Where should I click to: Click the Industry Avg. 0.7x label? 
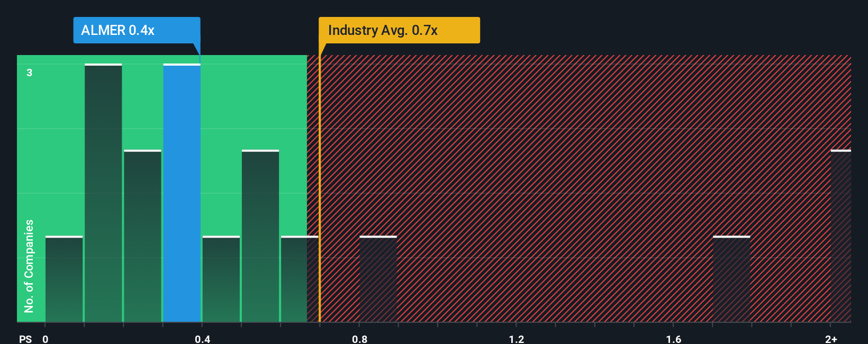click(399, 30)
